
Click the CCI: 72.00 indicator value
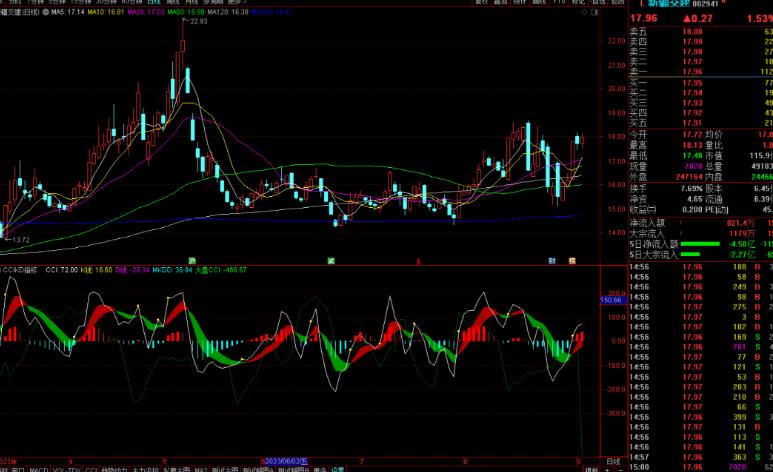click(62, 270)
